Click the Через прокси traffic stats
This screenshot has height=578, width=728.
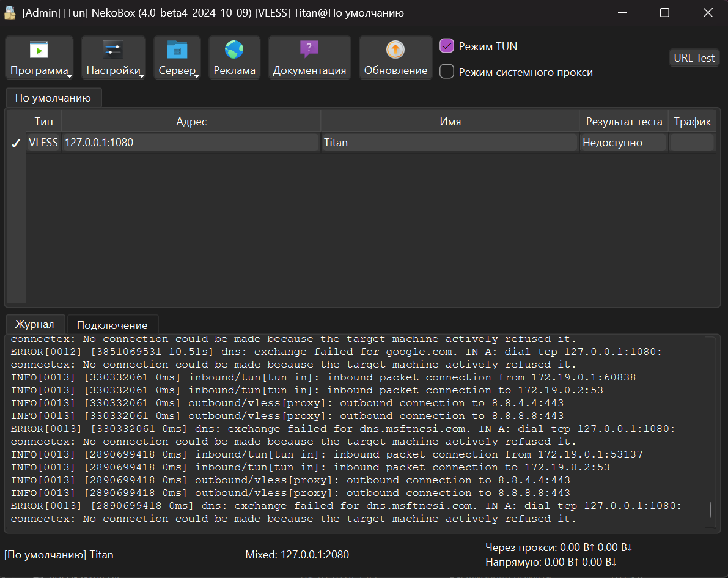point(559,547)
